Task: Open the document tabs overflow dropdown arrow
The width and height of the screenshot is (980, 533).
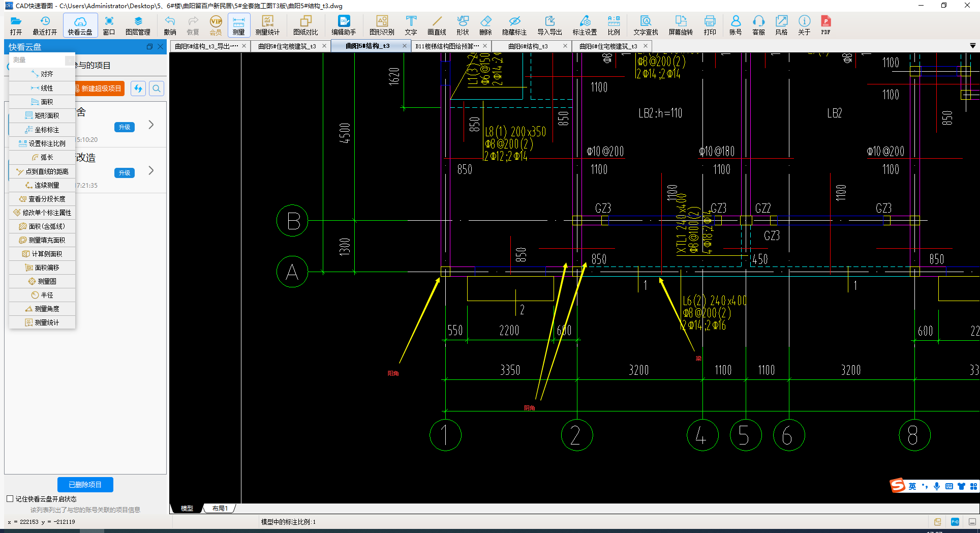Action: 972,46
